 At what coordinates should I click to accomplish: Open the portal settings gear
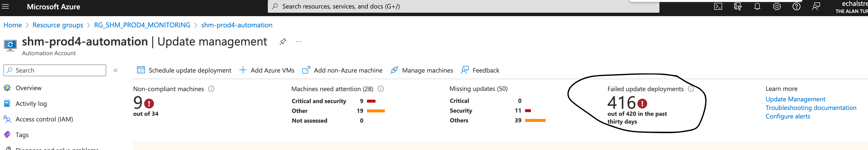(777, 6)
